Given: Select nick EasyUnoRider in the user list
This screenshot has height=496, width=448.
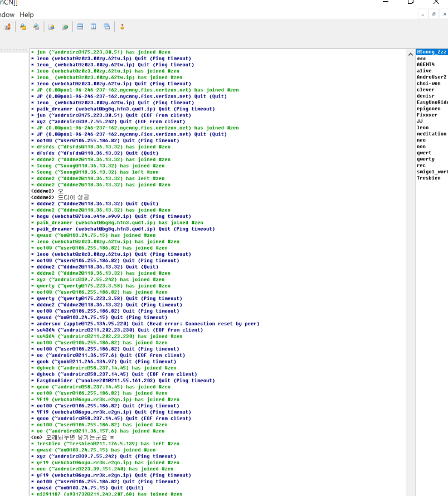Looking at the screenshot, I should [x=432, y=102].
